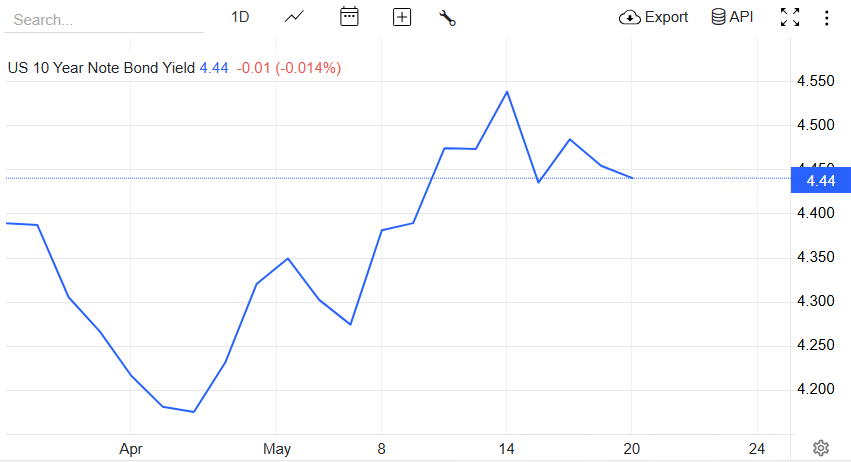The image size is (851, 462).
Task: Click the 4.44 current price label
Action: [x=819, y=180]
